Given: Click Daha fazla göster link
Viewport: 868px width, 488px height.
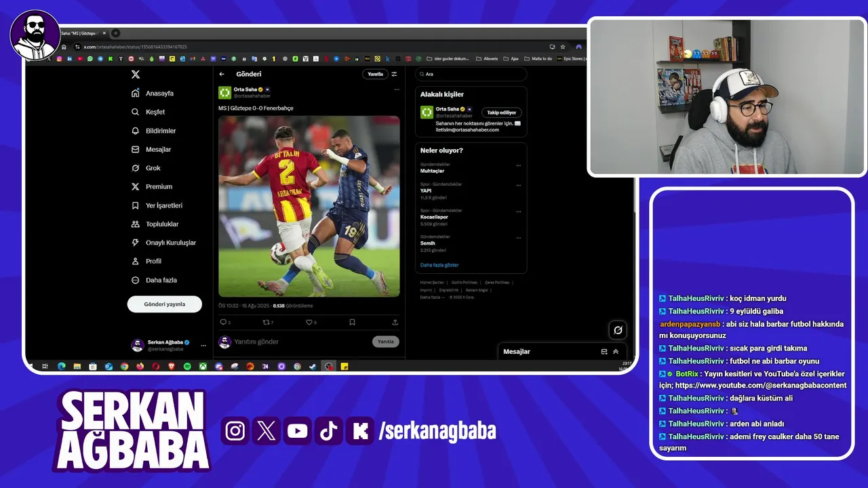Looking at the screenshot, I should coord(439,265).
